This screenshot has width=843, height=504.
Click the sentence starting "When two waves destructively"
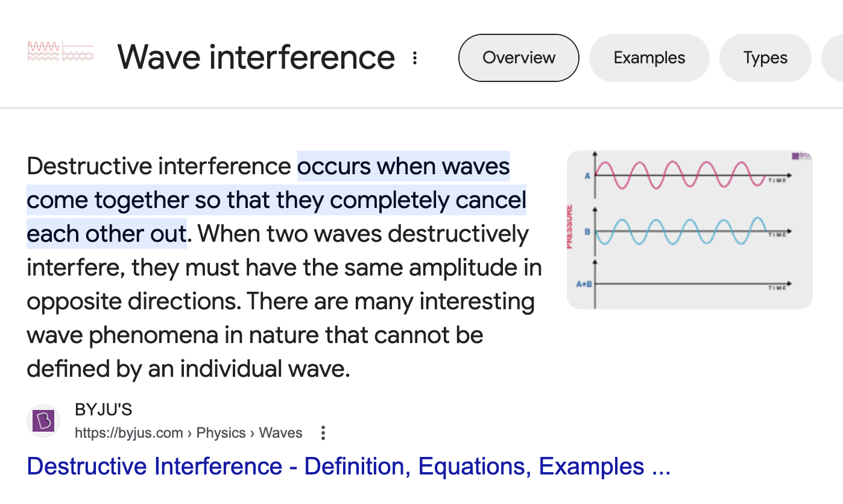pos(363,234)
